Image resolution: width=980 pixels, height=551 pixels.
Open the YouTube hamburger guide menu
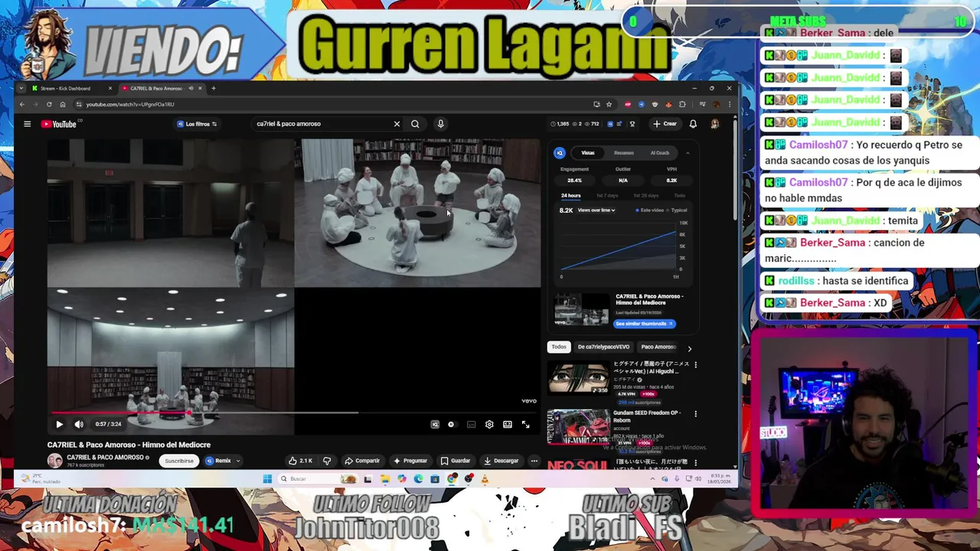pyautogui.click(x=27, y=124)
